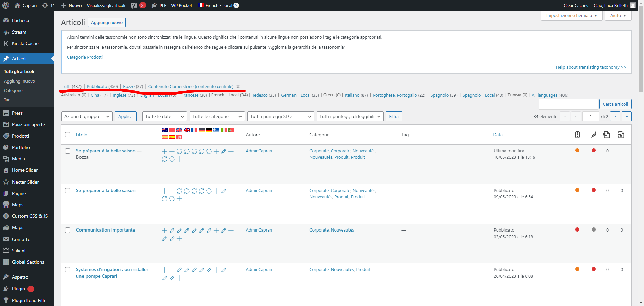Viewport: 644px width, 306px height.
Task: Click the Portuguese flag in the table header
Action: (231, 130)
